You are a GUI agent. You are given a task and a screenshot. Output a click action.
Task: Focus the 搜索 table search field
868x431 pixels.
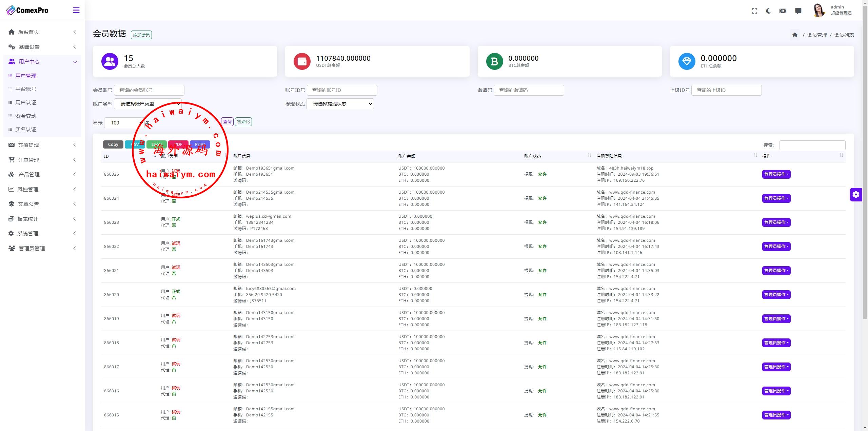click(x=812, y=145)
